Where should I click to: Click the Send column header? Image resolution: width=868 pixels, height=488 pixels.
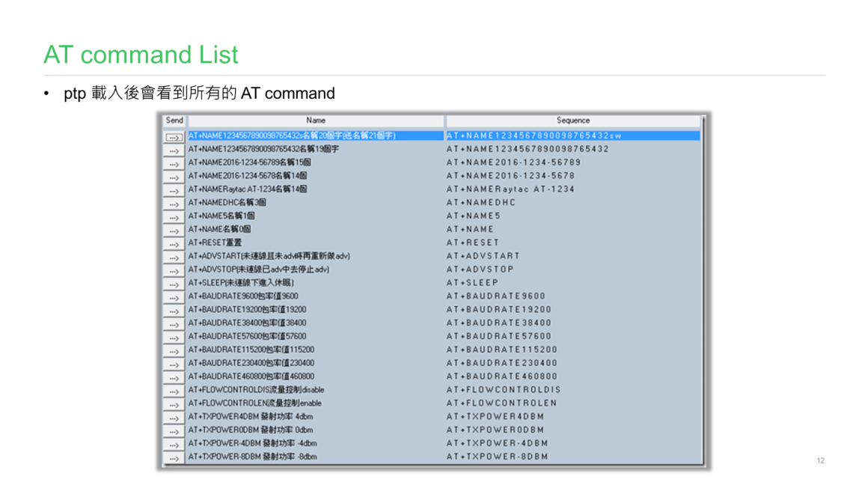pos(174,121)
